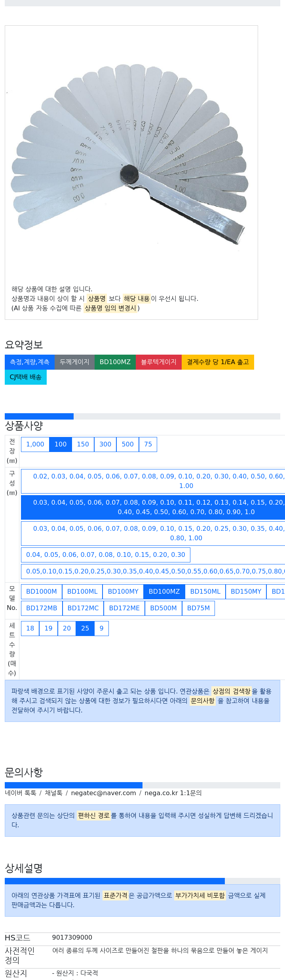Choose set quantity 19
Image resolution: width=285 pixels, height=980 pixels.
click(49, 628)
